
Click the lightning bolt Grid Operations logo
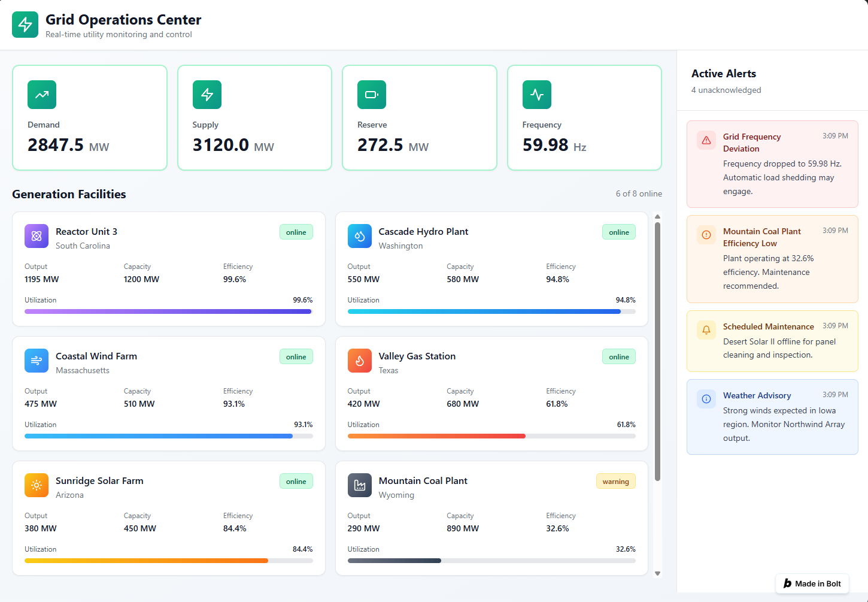point(25,25)
